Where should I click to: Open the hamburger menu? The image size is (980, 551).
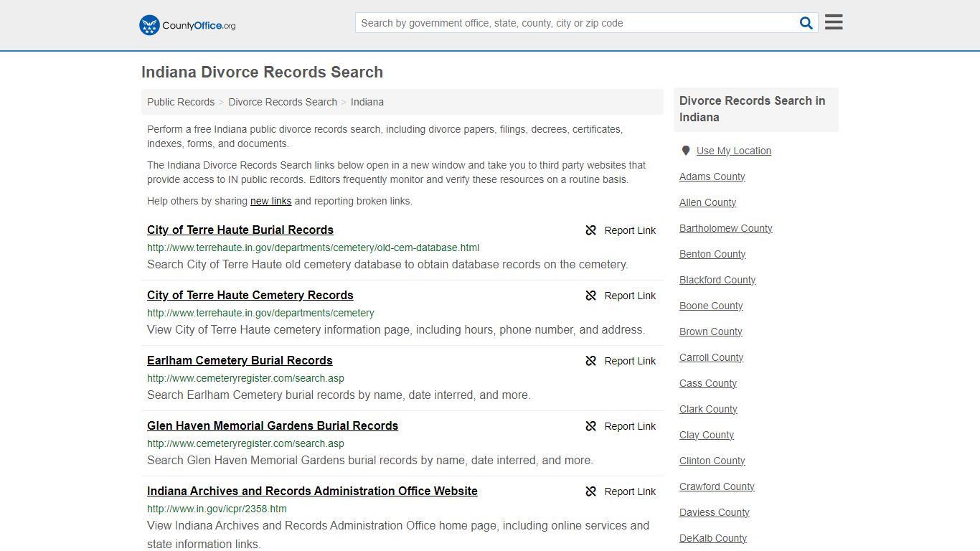834,22
